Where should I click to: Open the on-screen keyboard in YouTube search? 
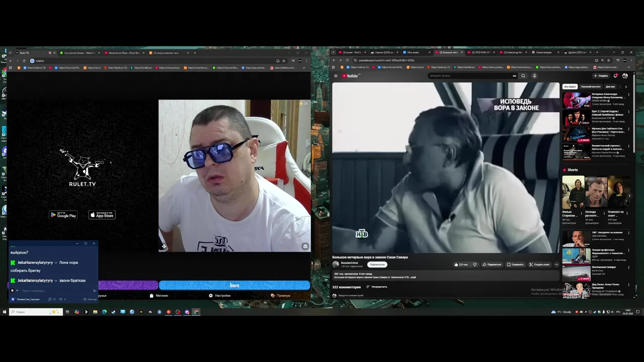(x=514, y=76)
